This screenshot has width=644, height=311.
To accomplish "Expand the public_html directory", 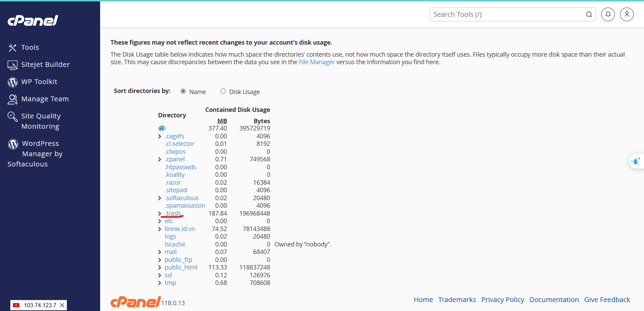I will [159, 268].
